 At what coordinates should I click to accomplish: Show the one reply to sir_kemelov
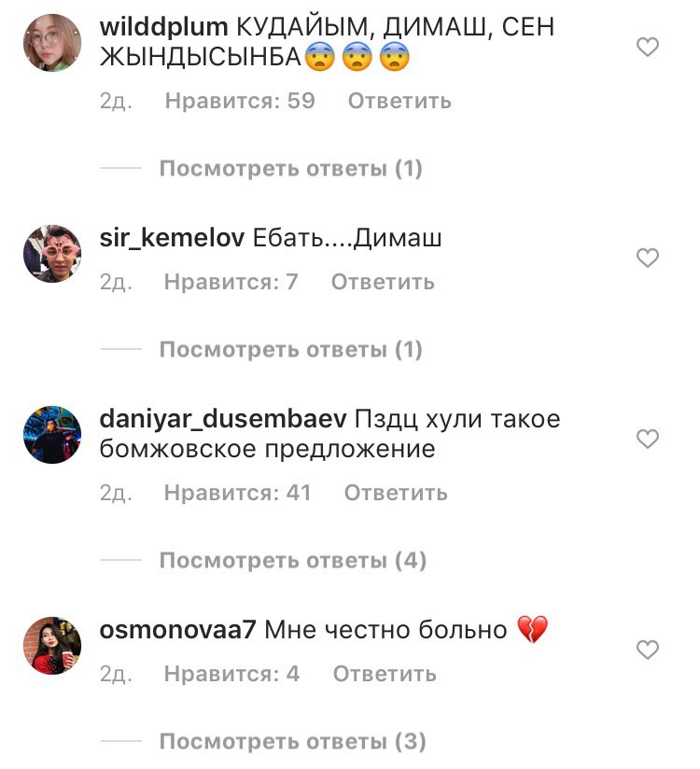291,349
